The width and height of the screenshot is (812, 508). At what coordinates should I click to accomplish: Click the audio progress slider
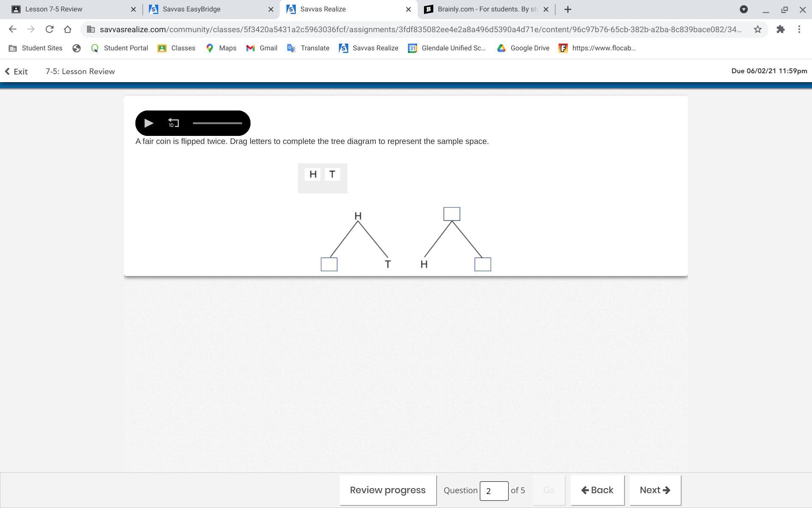pos(217,123)
